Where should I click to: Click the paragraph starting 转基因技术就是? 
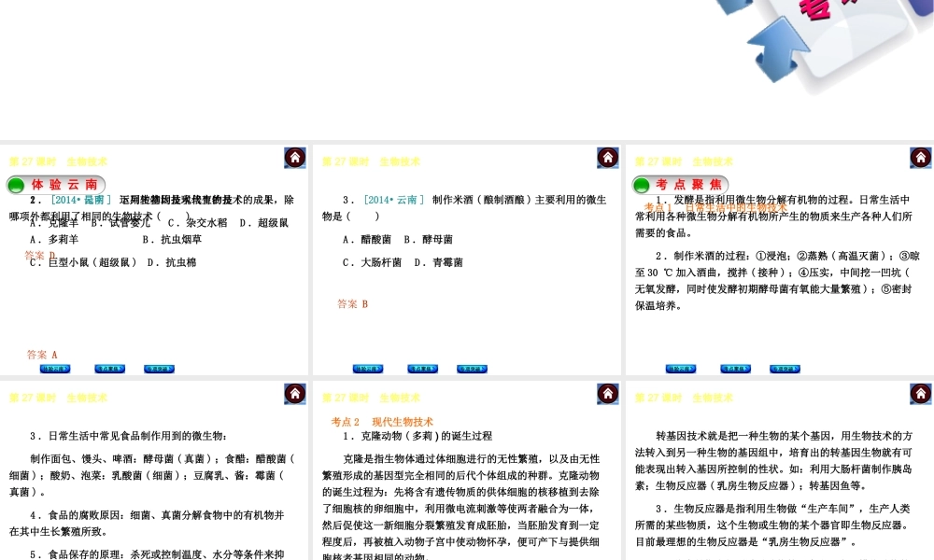(773, 461)
